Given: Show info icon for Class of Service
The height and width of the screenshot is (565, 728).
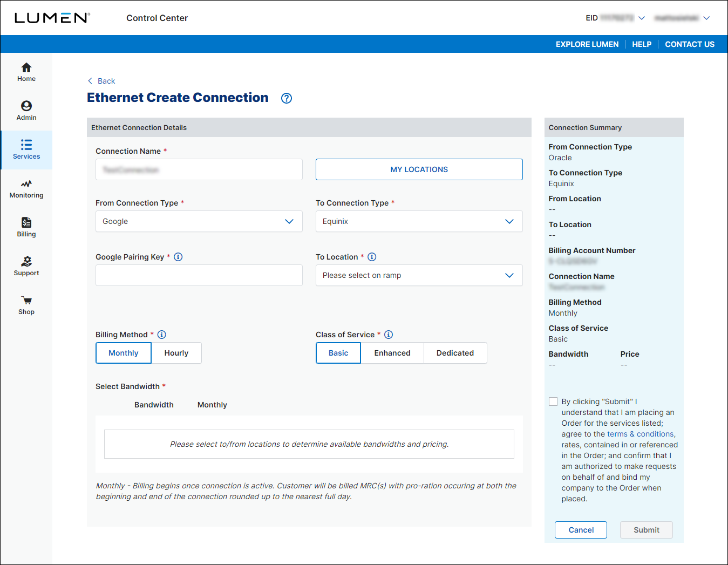Looking at the screenshot, I should 389,335.
